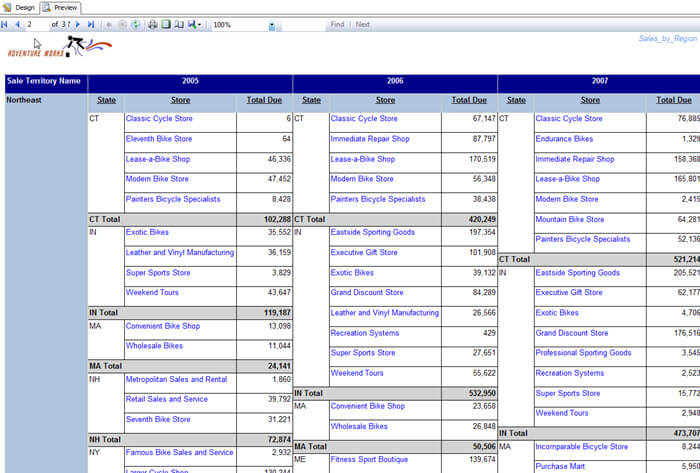Print the report

[x=153, y=25]
